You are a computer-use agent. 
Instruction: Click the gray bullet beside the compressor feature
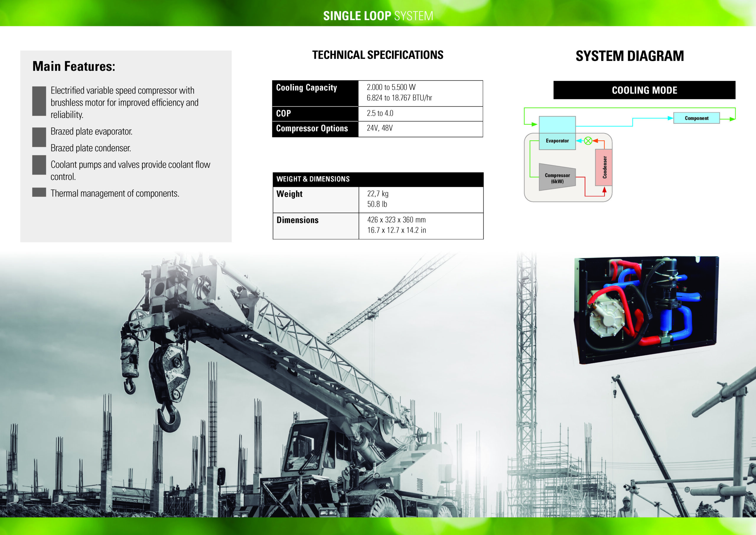39,101
